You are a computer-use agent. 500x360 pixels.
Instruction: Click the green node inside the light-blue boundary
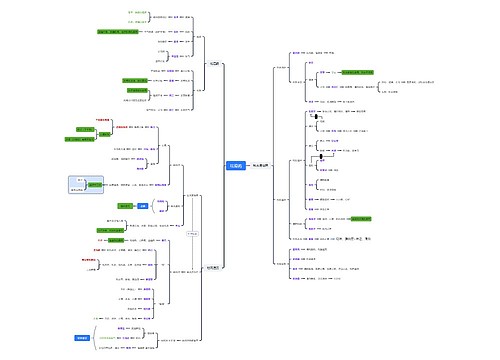(x=95, y=185)
